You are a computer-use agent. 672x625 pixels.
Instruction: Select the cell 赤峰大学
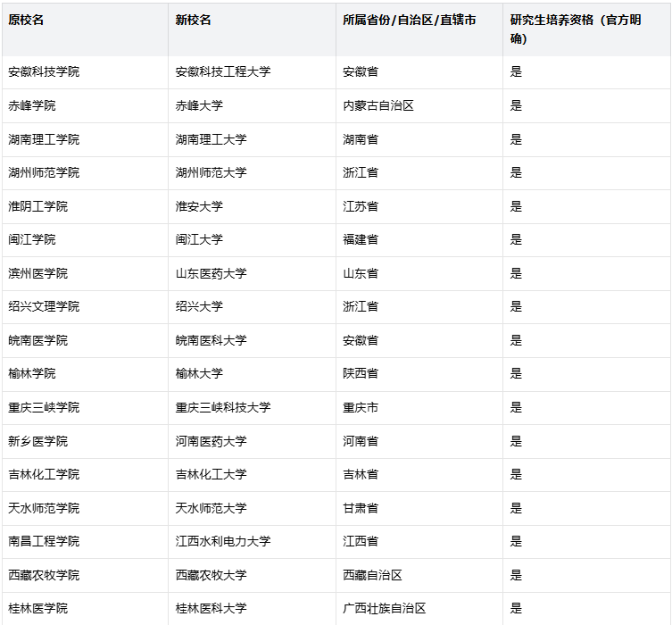pyautogui.click(x=252, y=106)
